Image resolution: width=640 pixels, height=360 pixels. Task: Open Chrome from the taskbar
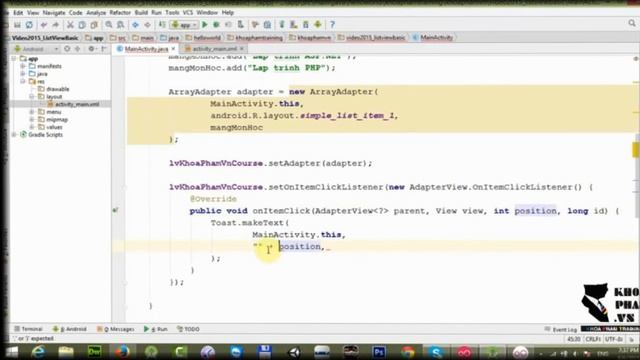tap(408, 352)
